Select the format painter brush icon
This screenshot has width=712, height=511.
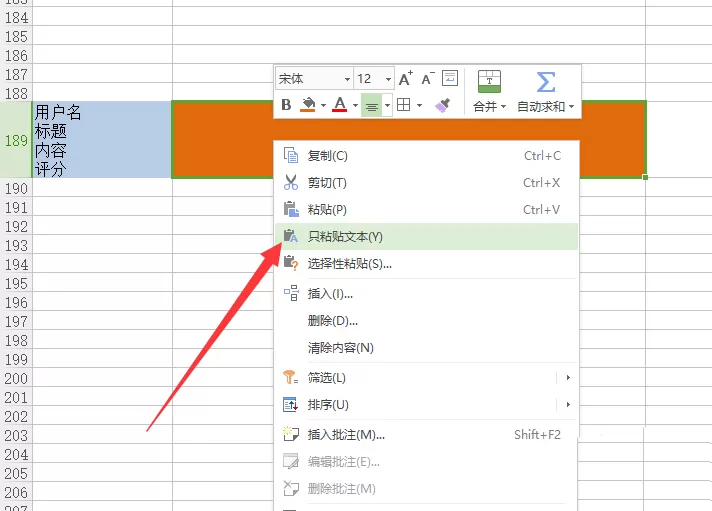coord(442,105)
